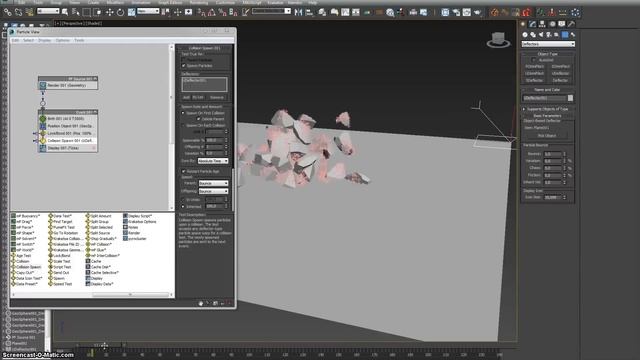Click the Bind to Space Warp tool

tap(29, 13)
